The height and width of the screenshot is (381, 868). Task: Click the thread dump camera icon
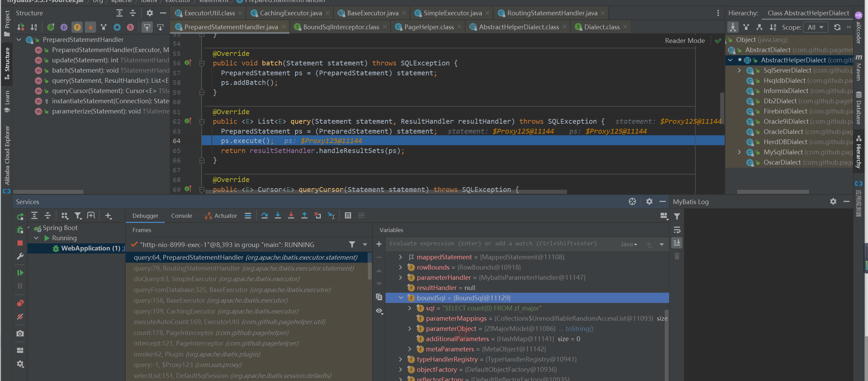20,333
